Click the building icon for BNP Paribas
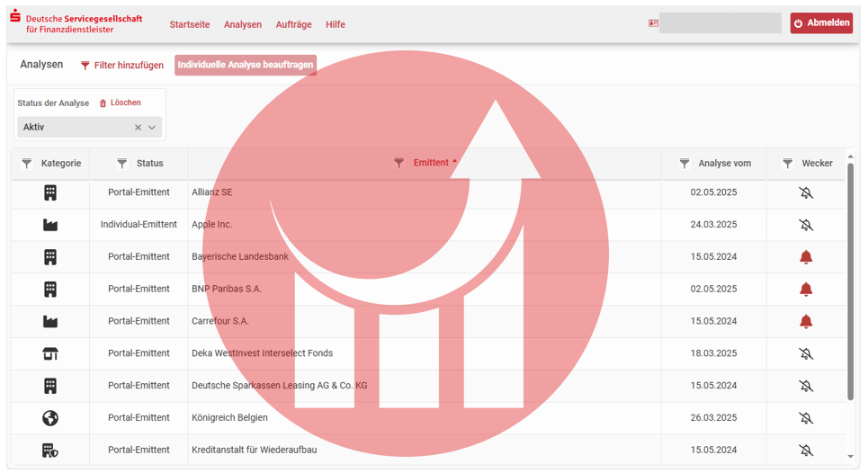The height and width of the screenshot is (473, 868). (50, 289)
